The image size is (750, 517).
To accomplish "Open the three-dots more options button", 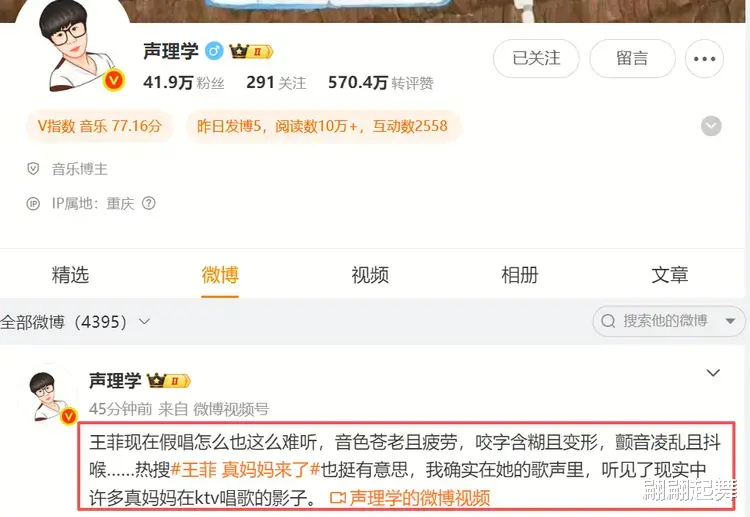I will [x=704, y=59].
